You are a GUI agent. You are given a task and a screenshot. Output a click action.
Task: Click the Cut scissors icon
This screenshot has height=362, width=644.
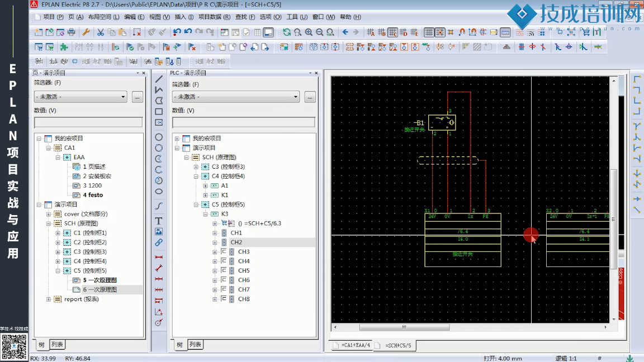tap(100, 32)
